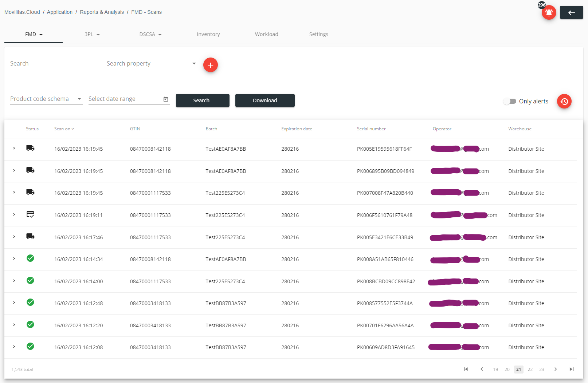The image size is (588, 383).
Task: Open Reports & Analysis breadcrumb link
Action: 102,12
